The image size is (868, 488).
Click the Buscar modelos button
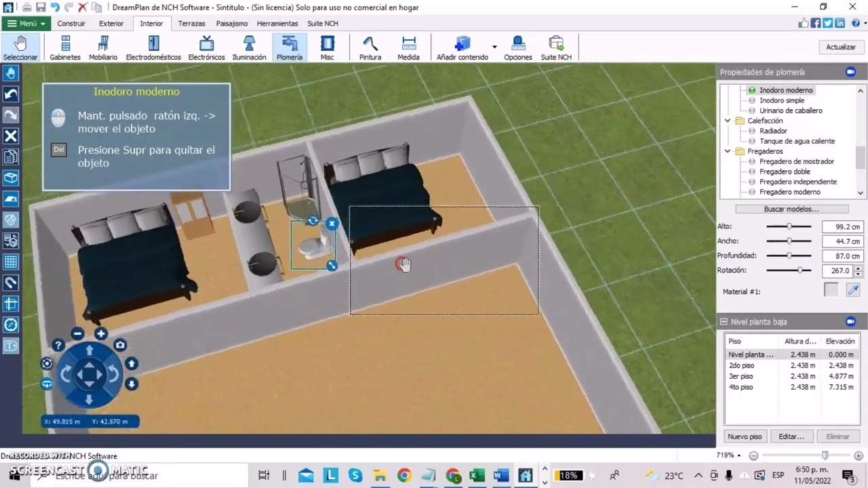(x=791, y=209)
